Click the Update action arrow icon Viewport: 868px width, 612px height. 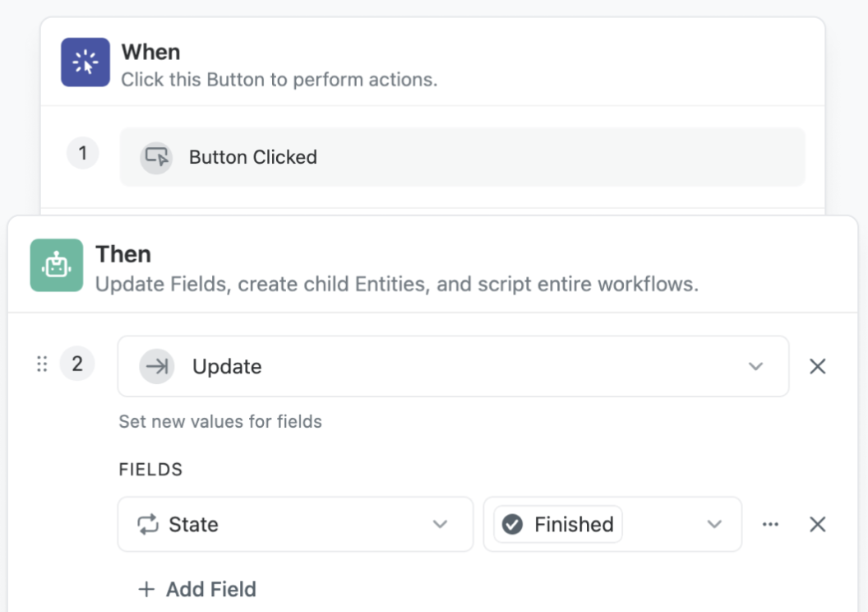coord(157,366)
